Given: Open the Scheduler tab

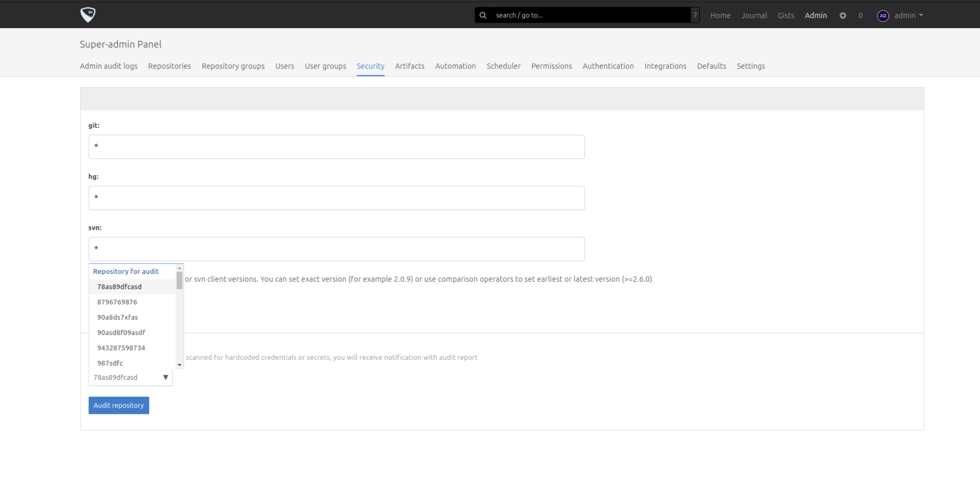Looking at the screenshot, I should coord(504,66).
